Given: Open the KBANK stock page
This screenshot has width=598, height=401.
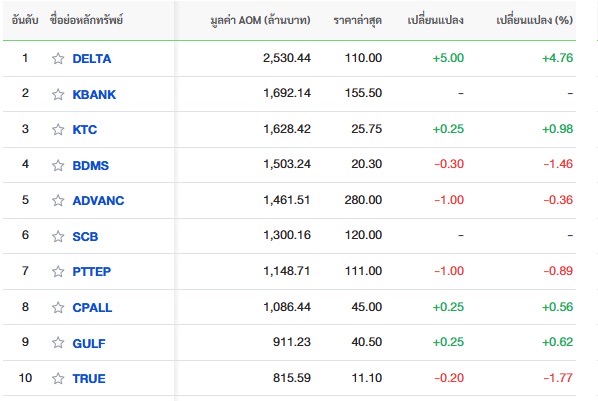Looking at the screenshot, I should [94, 94].
